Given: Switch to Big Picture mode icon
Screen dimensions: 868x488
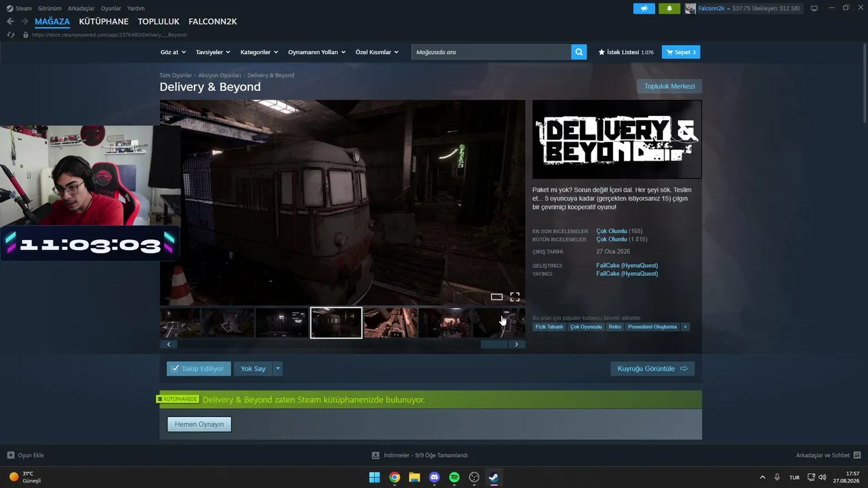Looking at the screenshot, I should (814, 8).
